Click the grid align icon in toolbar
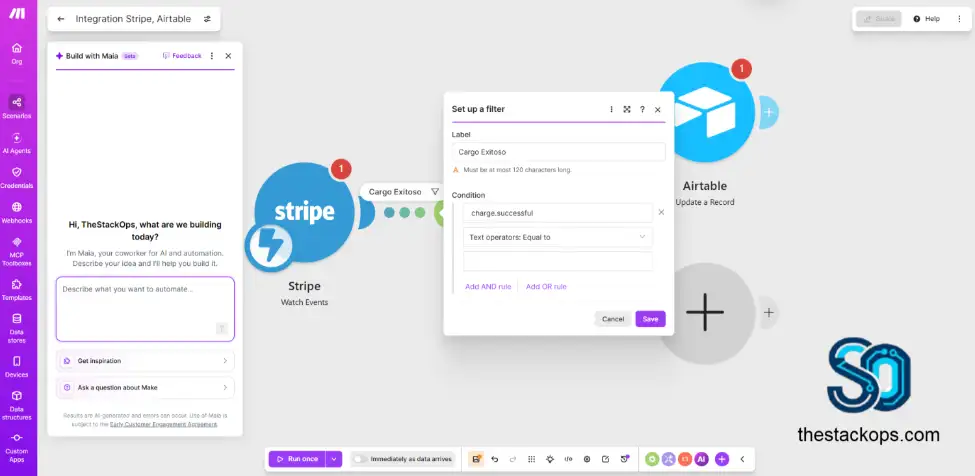 point(532,459)
